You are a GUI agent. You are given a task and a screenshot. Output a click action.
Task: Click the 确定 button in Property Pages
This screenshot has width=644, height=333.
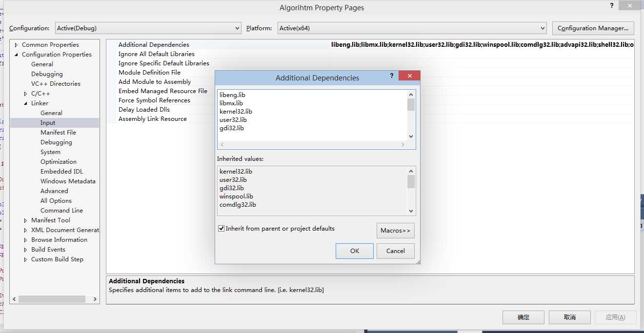523,317
